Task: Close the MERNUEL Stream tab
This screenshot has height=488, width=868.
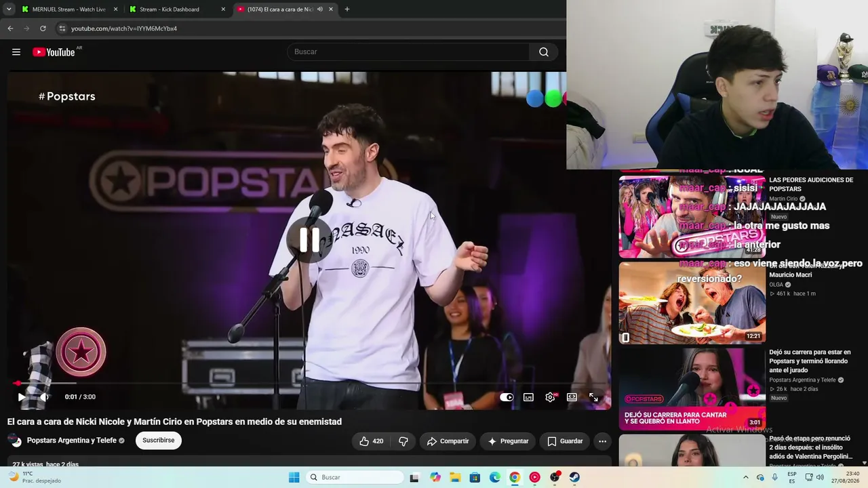Action: pyautogui.click(x=115, y=9)
